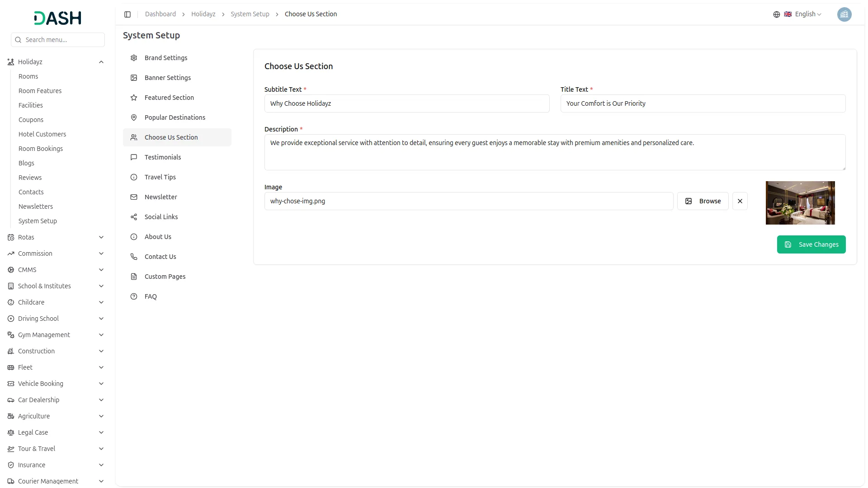
Task: Click the Newsletter envelope icon
Action: click(134, 197)
